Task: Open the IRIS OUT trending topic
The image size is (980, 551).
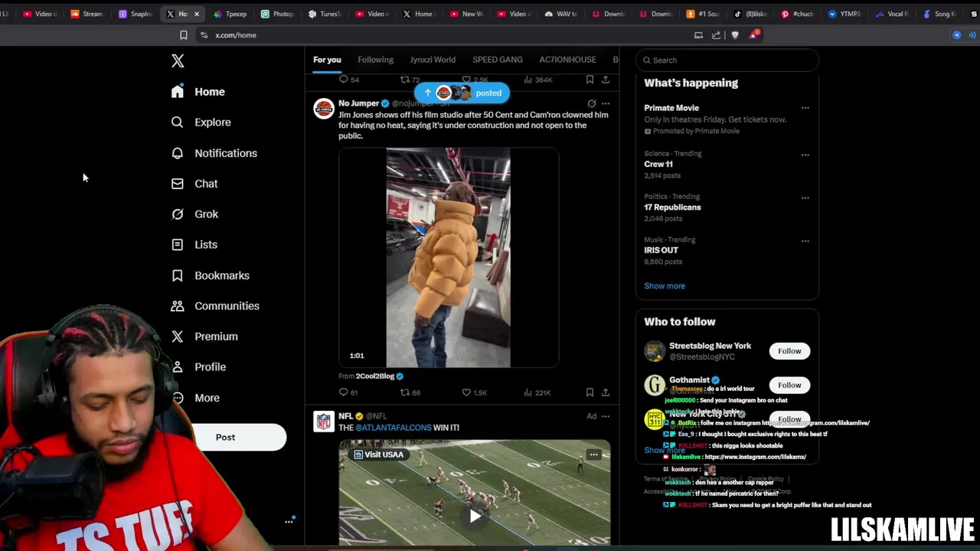Action: 661,250
